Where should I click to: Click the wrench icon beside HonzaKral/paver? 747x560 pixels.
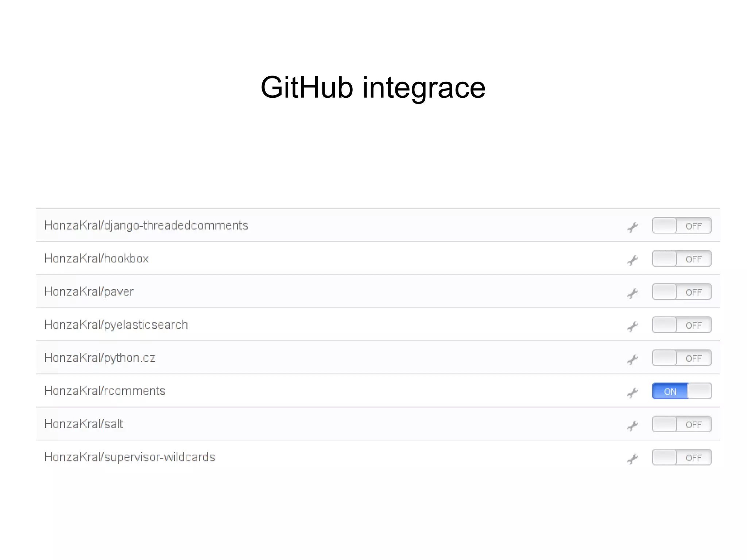point(632,293)
